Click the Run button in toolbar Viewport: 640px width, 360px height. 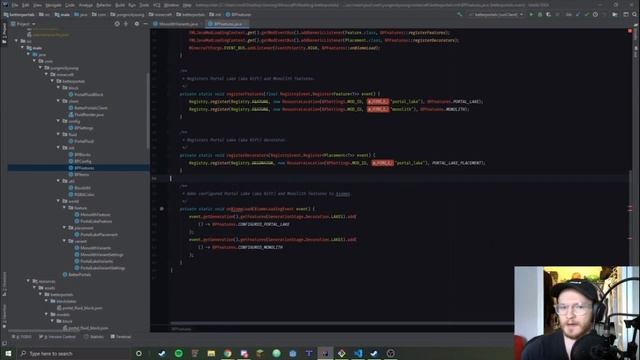pos(531,14)
